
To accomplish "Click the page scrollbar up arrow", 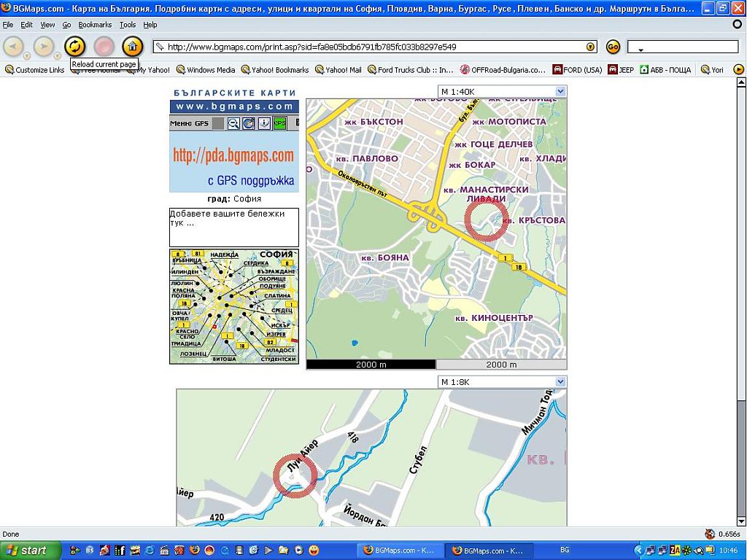I will pyautogui.click(x=741, y=82).
